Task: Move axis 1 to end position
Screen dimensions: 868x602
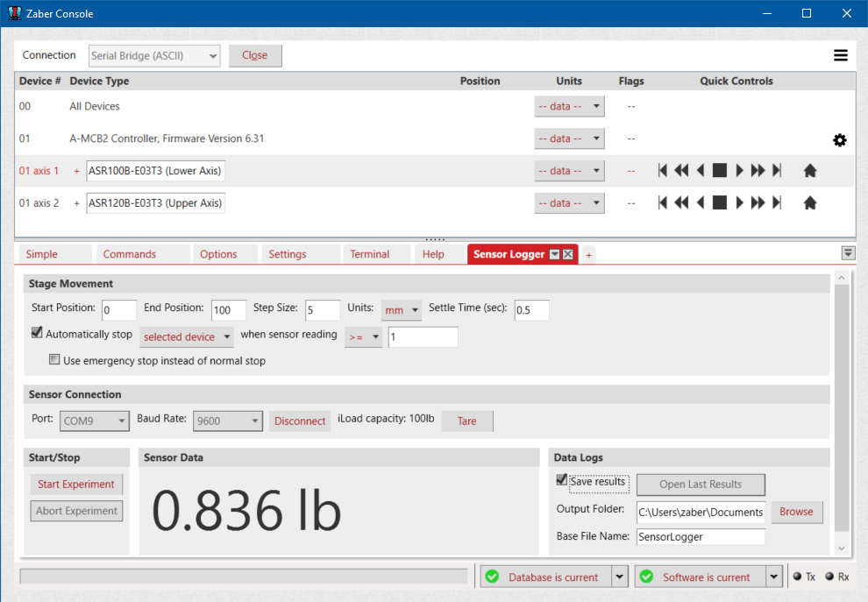Action: pyautogui.click(x=777, y=170)
